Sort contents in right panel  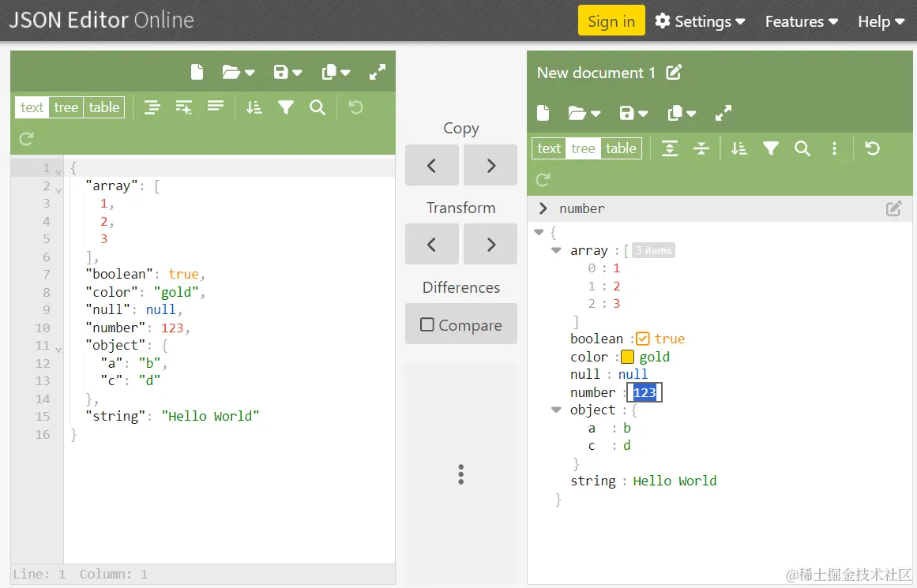[739, 148]
